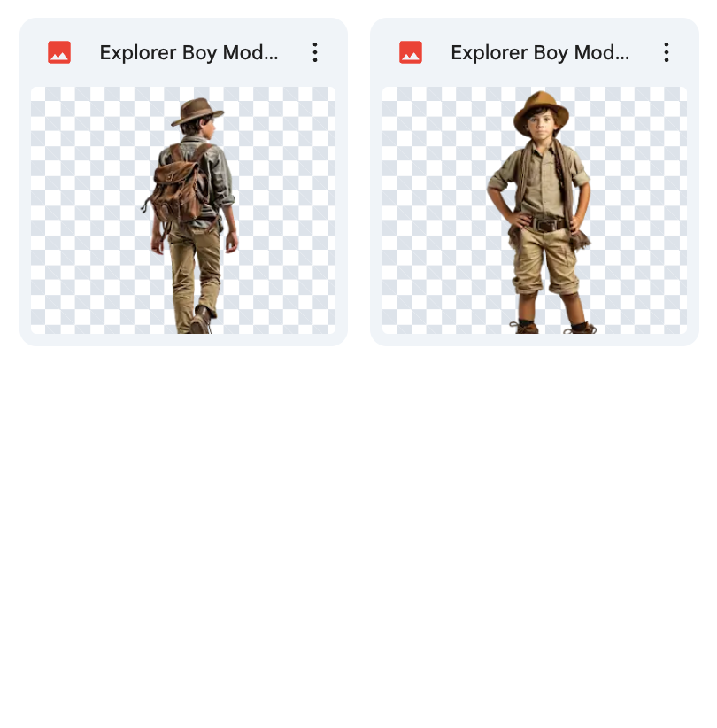The height and width of the screenshot is (728, 717).
Task: Click the empty white area below the file cards
Action: pos(358,531)
